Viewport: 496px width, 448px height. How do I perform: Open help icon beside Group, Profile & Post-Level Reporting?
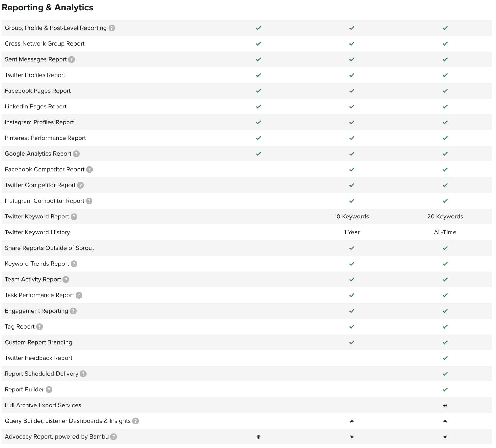(112, 28)
